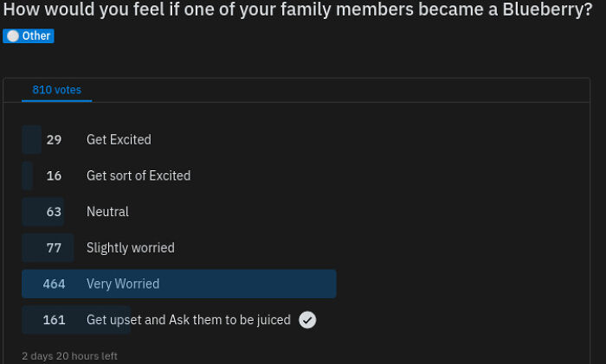The width and height of the screenshot is (606, 364).
Task: Select the Get Excited poll option
Action: point(119,139)
